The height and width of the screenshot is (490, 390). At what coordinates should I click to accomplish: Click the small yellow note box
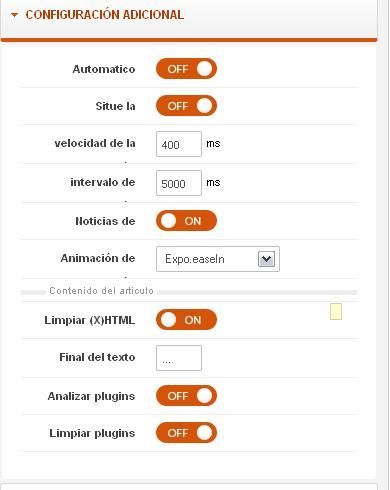336,311
